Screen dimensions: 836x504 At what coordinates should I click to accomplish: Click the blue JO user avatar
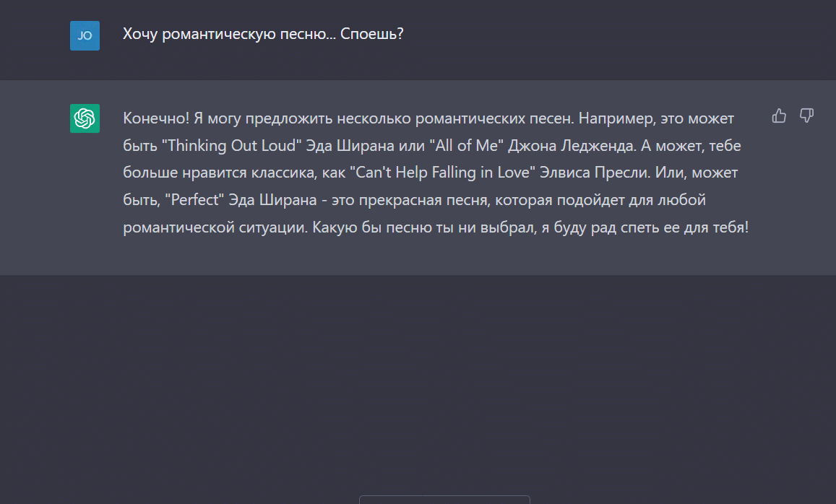[x=85, y=35]
